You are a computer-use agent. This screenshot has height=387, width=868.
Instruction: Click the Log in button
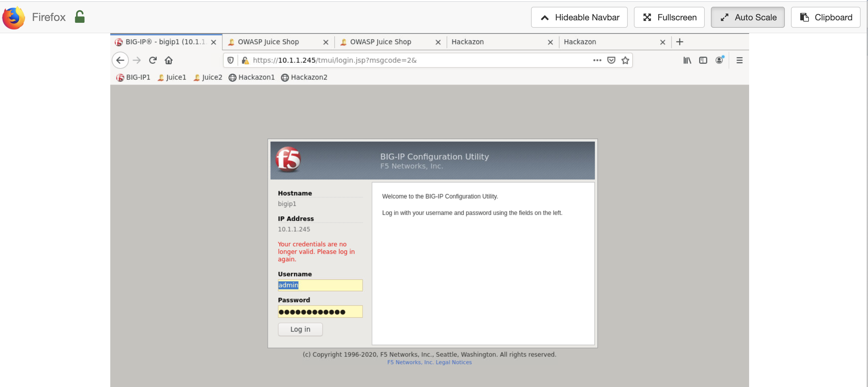pyautogui.click(x=300, y=329)
